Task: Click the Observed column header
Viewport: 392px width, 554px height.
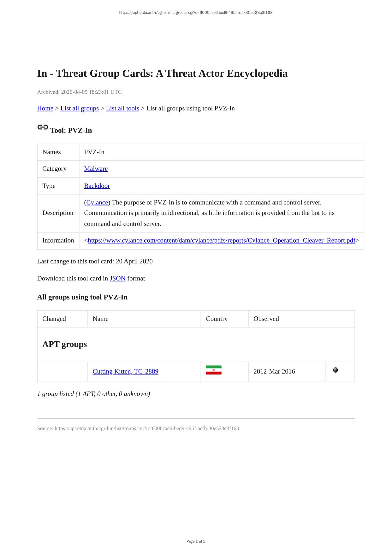Action: [x=266, y=319]
